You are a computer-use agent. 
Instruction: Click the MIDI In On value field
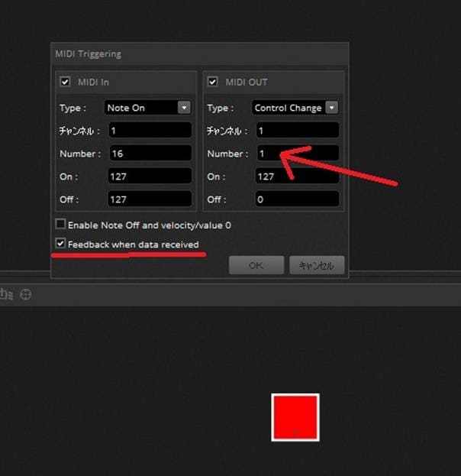(150, 176)
